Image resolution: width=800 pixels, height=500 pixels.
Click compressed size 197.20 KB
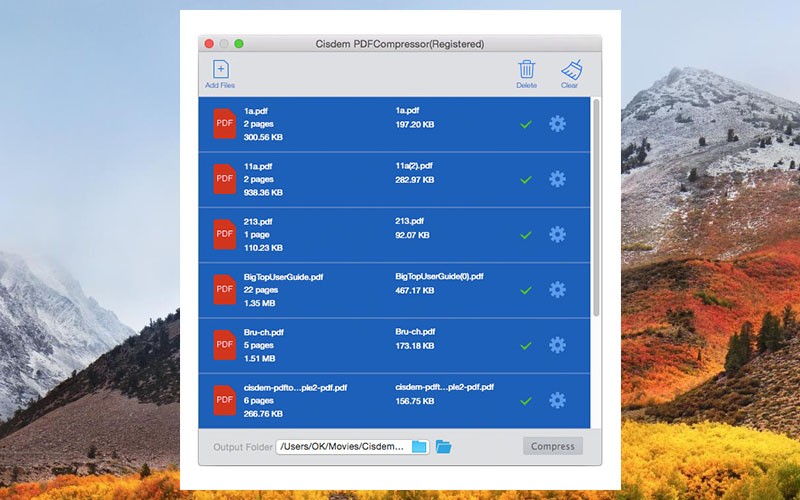(415, 124)
